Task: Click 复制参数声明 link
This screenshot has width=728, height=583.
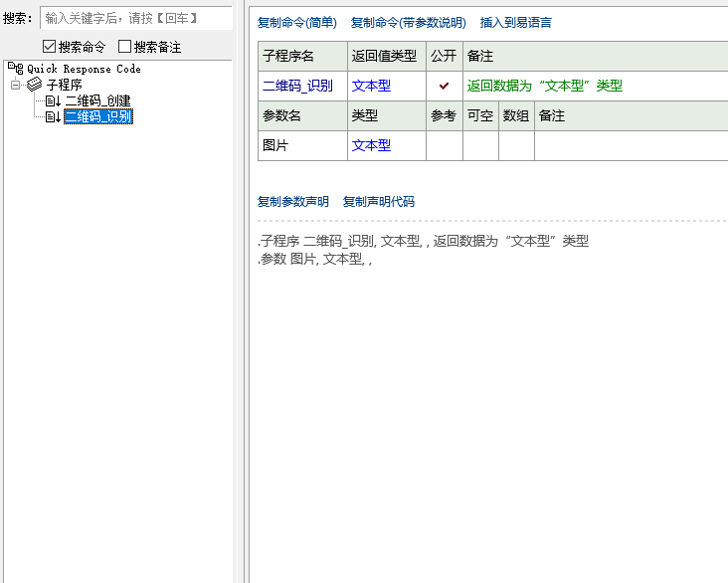Action: pos(293,202)
